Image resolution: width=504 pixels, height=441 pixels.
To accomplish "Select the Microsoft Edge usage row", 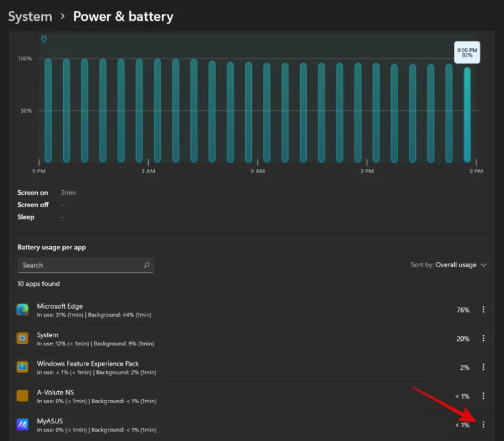I will point(239,309).
